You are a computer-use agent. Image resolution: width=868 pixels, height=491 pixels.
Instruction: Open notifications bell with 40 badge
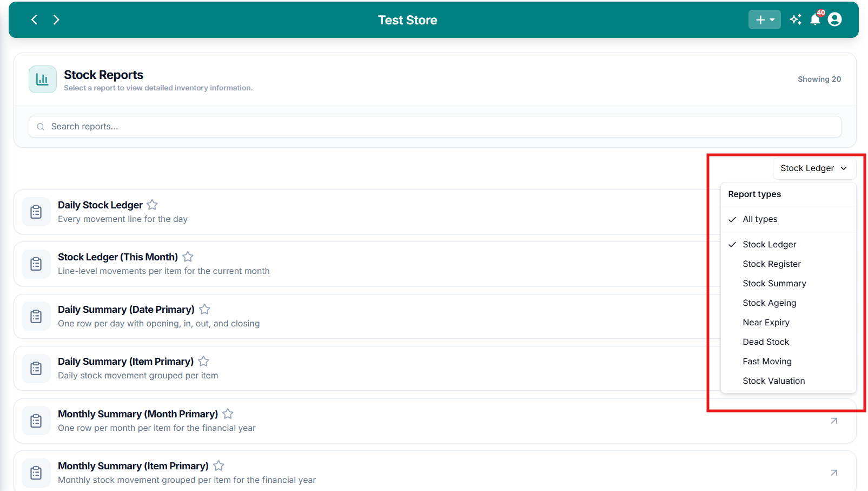[816, 19]
